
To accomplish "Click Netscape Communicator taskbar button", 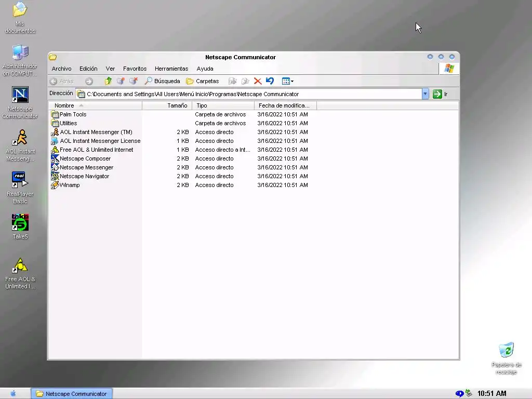I will click(x=72, y=394).
